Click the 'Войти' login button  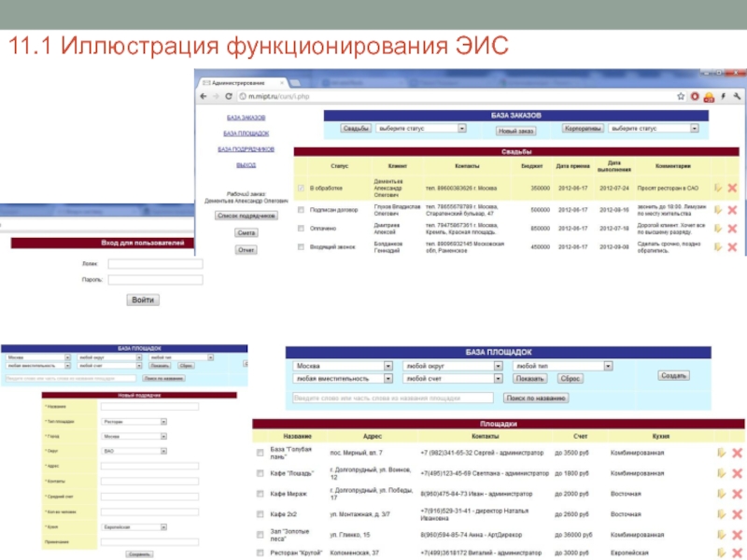pyautogui.click(x=143, y=300)
